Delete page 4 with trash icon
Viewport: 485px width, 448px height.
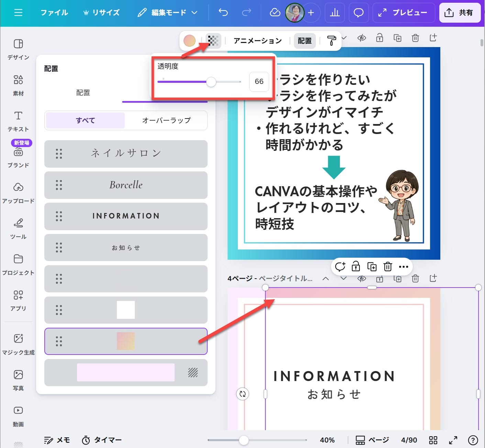[x=415, y=278]
